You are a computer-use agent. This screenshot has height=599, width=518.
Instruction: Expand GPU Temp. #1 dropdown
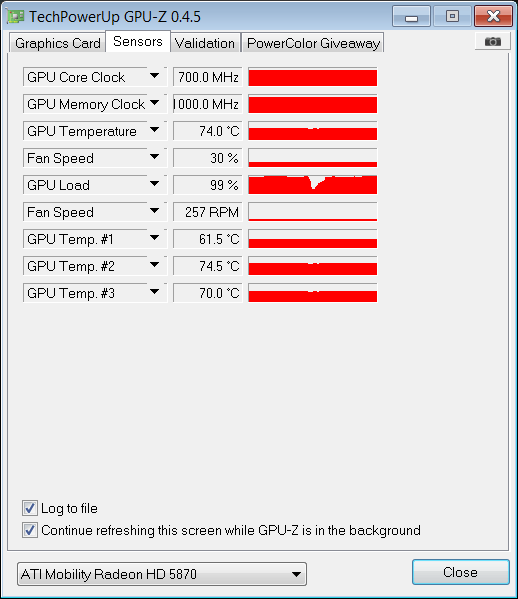click(154, 238)
